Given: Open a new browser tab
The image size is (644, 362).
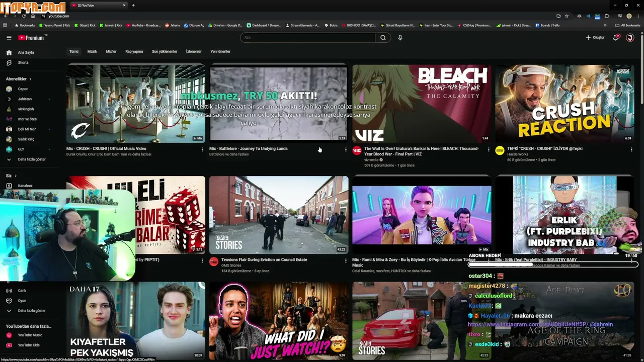Looking at the screenshot, I should pyautogui.click(x=133, y=5).
